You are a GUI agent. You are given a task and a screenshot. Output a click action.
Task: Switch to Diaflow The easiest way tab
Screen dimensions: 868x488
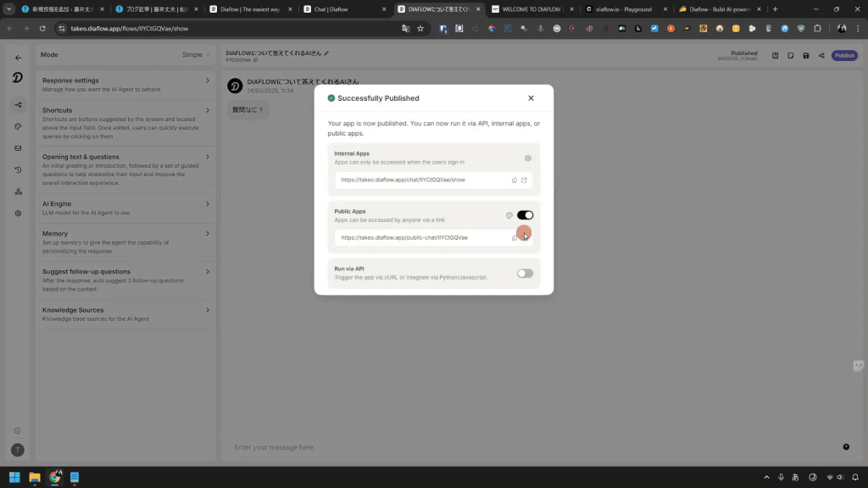pyautogui.click(x=251, y=9)
